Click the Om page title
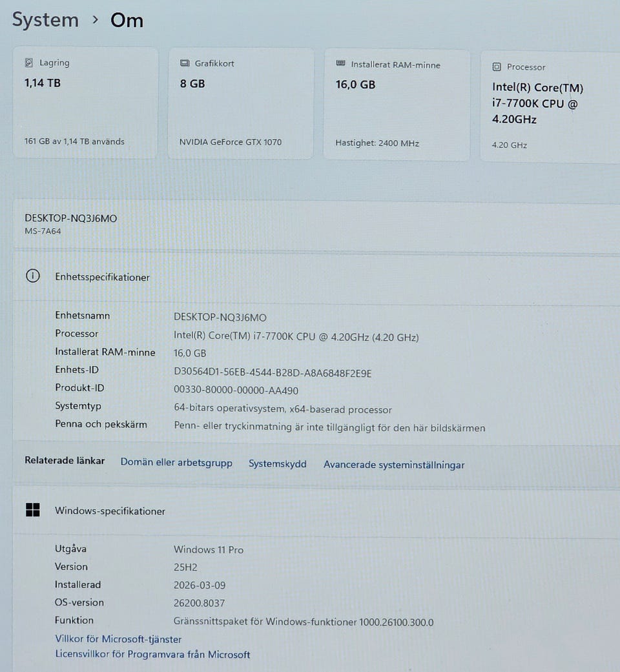The width and height of the screenshot is (620, 672). click(x=127, y=20)
